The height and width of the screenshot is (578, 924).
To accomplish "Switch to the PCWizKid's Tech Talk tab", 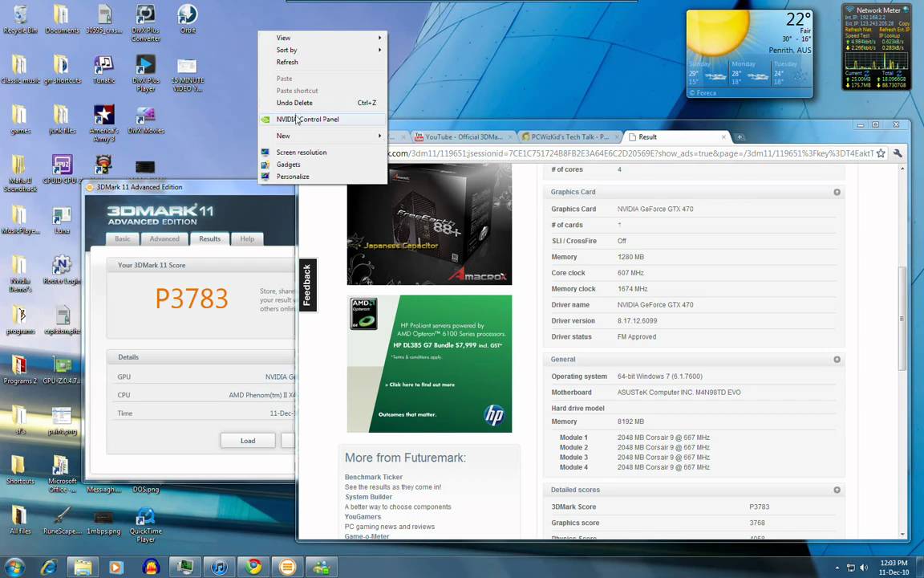I will tap(569, 136).
